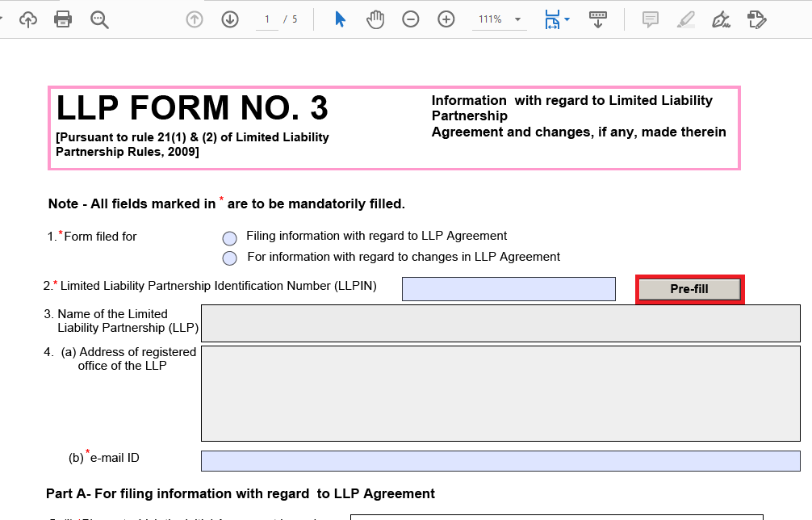Click the LLPIN input field

click(x=509, y=288)
